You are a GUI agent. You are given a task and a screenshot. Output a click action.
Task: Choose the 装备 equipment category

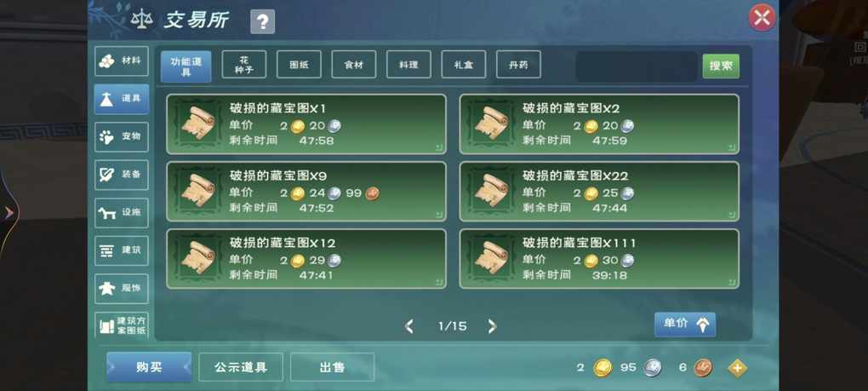[121, 175]
